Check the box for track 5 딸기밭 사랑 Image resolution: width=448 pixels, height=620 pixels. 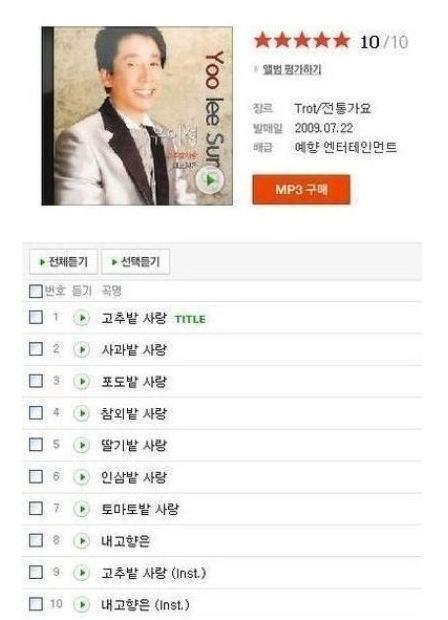36,444
